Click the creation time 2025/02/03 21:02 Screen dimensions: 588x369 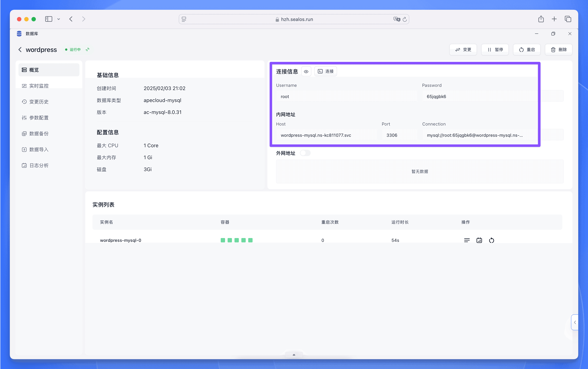coord(164,88)
